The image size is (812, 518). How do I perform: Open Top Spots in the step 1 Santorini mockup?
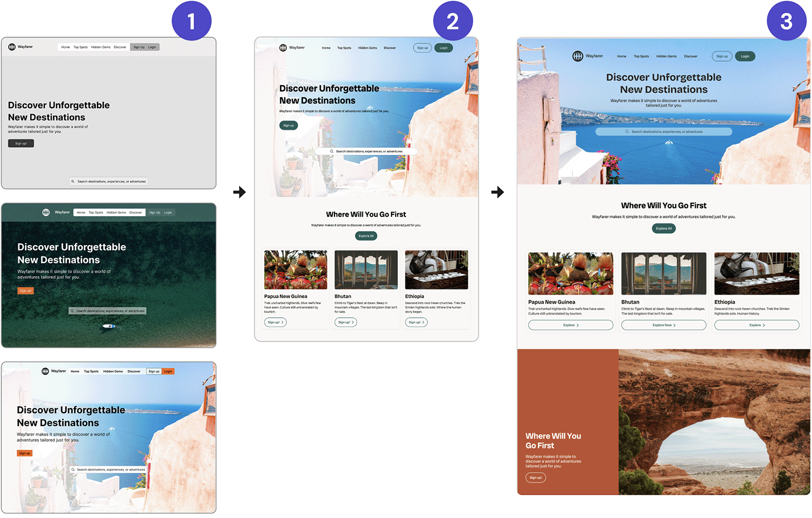point(91,371)
